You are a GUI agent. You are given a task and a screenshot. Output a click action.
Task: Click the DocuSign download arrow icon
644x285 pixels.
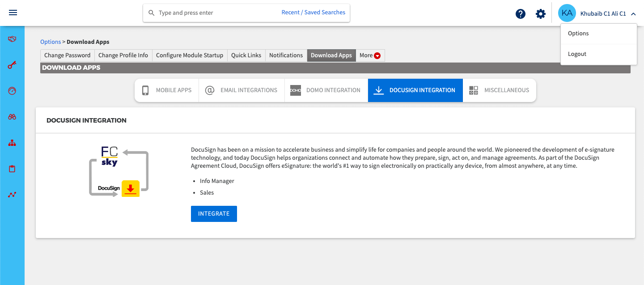[x=379, y=90]
